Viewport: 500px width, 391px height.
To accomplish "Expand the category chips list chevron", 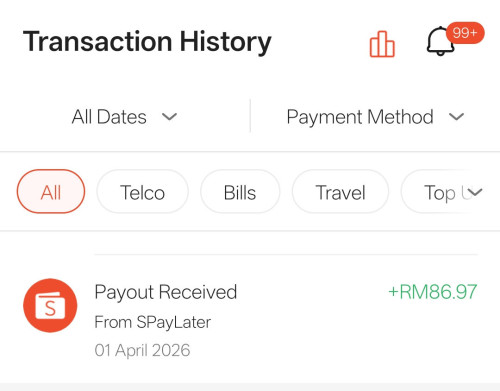I will click(474, 192).
